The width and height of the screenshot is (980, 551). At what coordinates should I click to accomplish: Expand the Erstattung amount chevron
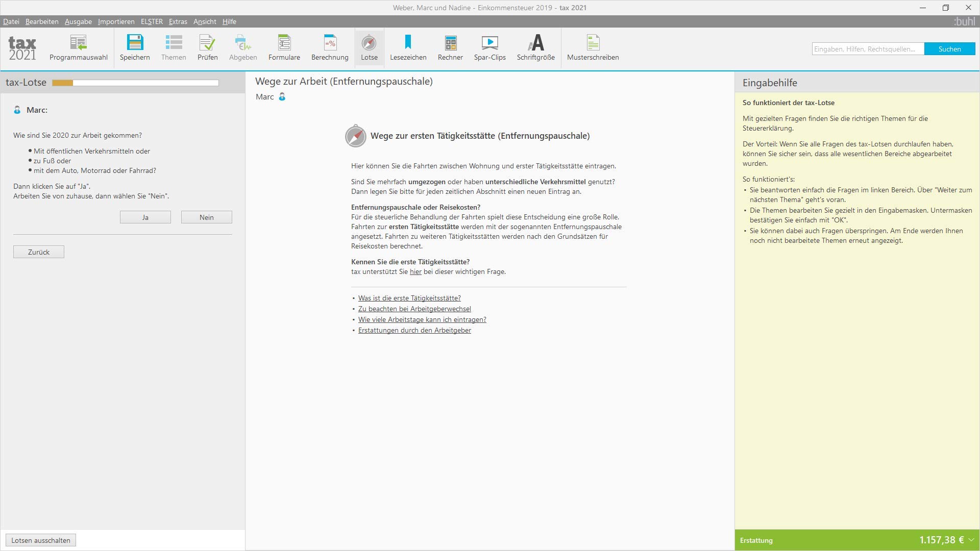(971, 540)
